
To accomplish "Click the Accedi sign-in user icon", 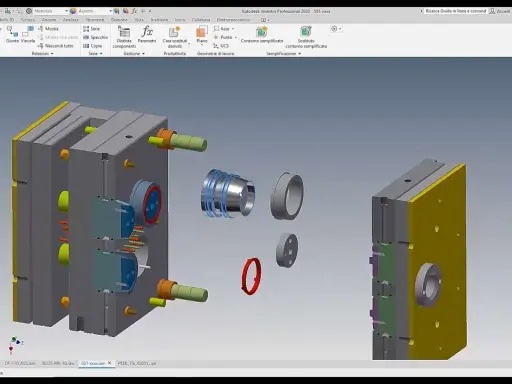I will (x=492, y=11).
